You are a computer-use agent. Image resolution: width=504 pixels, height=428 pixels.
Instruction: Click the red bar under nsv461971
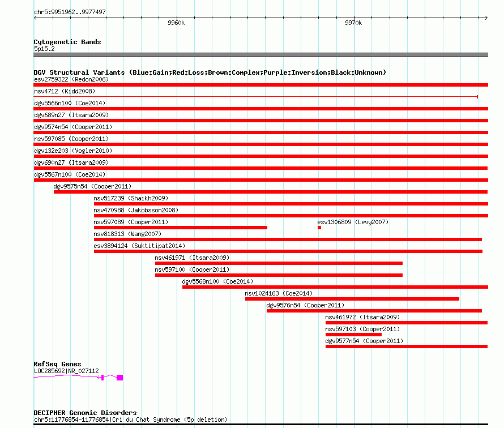click(x=279, y=263)
